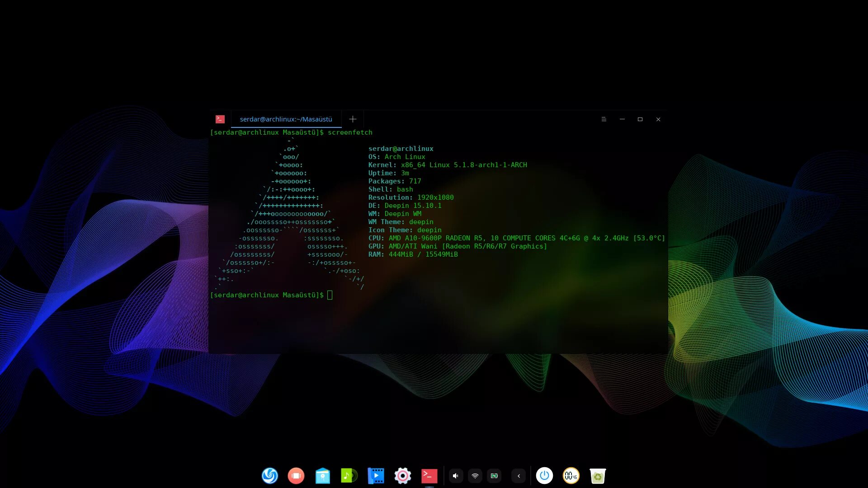The width and height of the screenshot is (868, 488).
Task: Click the terminal prompt cursor line
Action: click(330, 295)
